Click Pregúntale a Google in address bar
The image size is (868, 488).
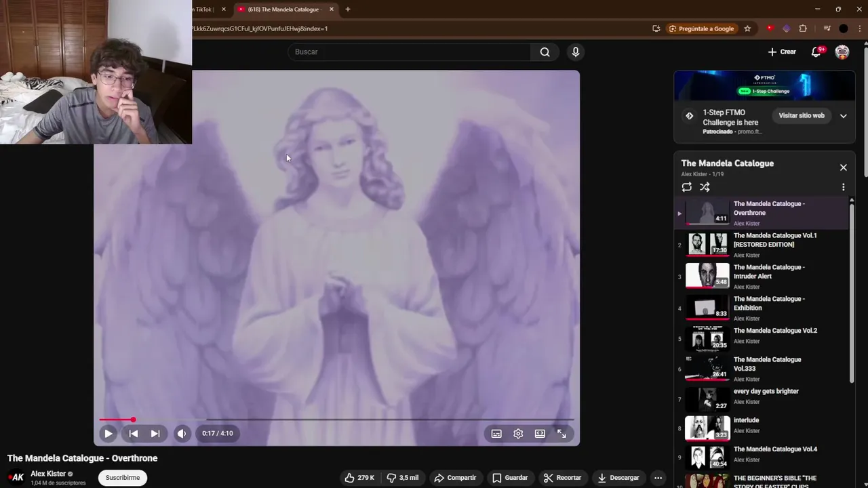pyautogui.click(x=701, y=28)
